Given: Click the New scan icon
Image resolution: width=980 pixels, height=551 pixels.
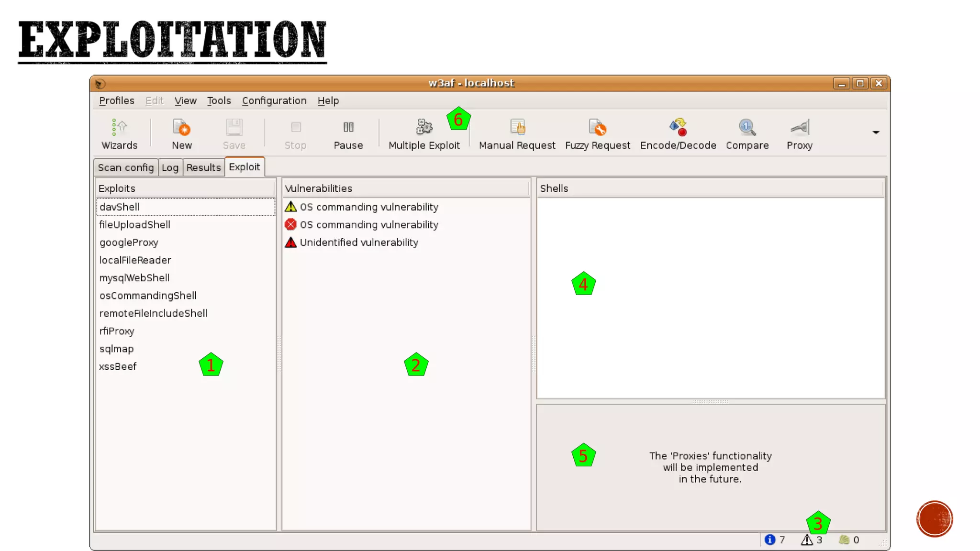Looking at the screenshot, I should click(x=181, y=134).
